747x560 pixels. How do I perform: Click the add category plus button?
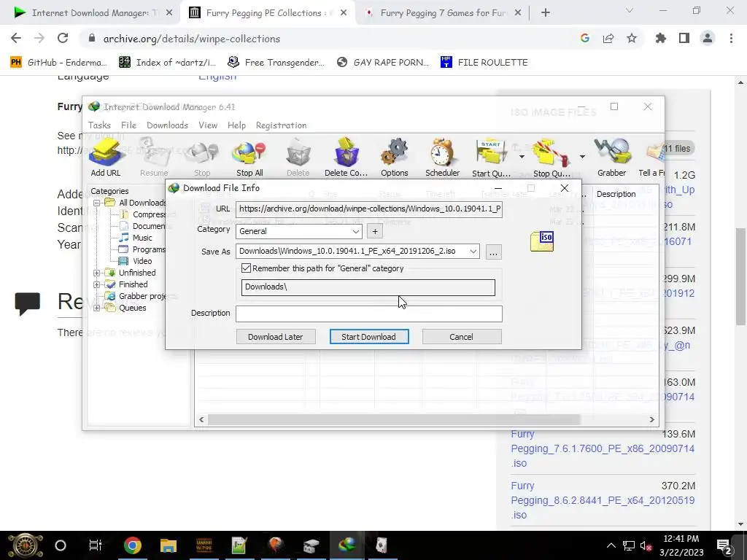(x=375, y=231)
